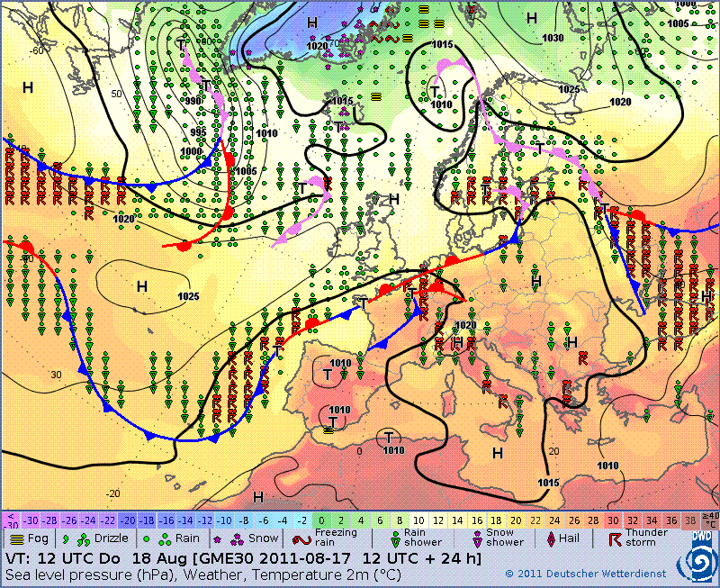This screenshot has width=720, height=588.
Task: Select the Snow legend label
Action: 263,538
